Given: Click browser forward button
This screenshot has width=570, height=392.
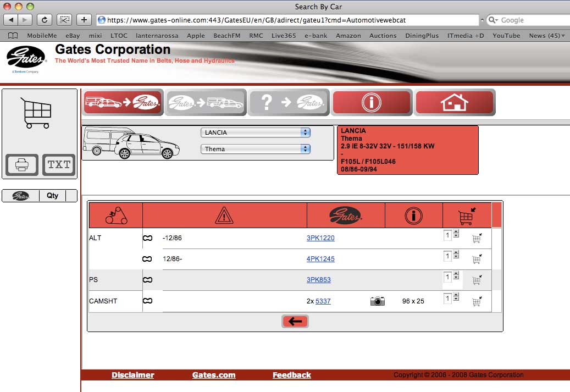Looking at the screenshot, I should [25, 20].
